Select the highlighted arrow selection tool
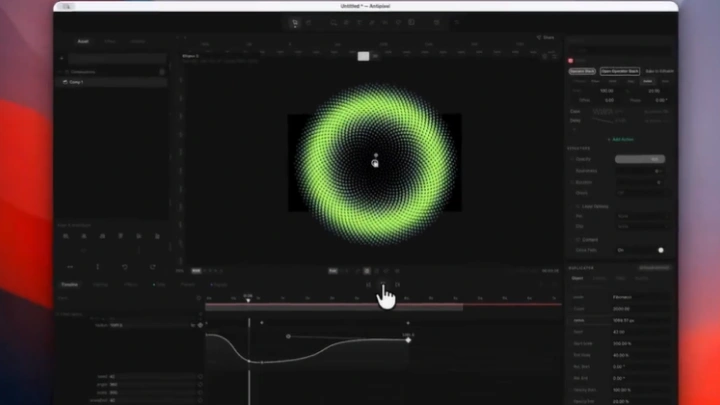The height and width of the screenshot is (405, 720). 295,22
